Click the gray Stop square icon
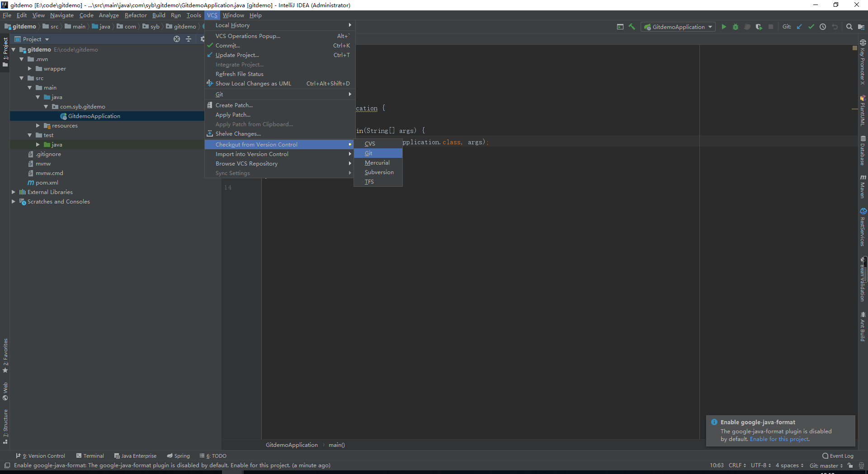The height and width of the screenshot is (474, 868). click(x=771, y=27)
